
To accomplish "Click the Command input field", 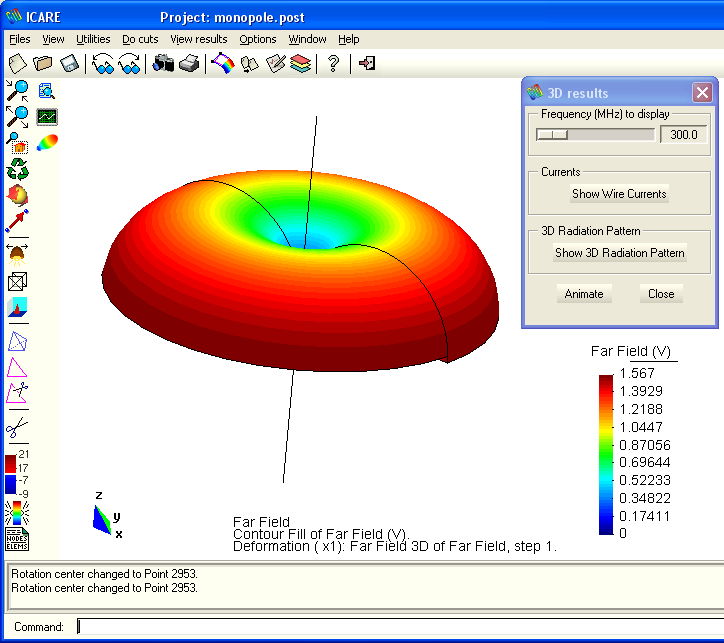I will (x=400, y=626).
